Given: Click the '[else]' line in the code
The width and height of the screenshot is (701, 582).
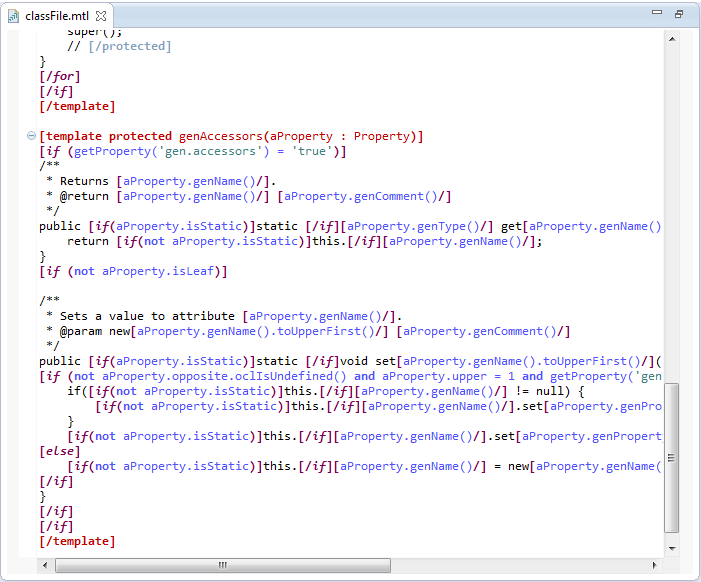Looking at the screenshot, I should pyautogui.click(x=57, y=451).
